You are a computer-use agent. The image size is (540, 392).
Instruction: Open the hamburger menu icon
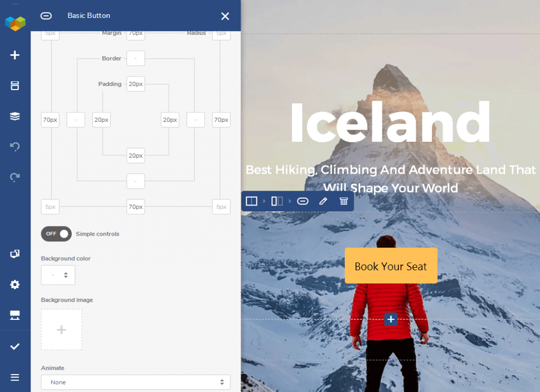[15, 378]
